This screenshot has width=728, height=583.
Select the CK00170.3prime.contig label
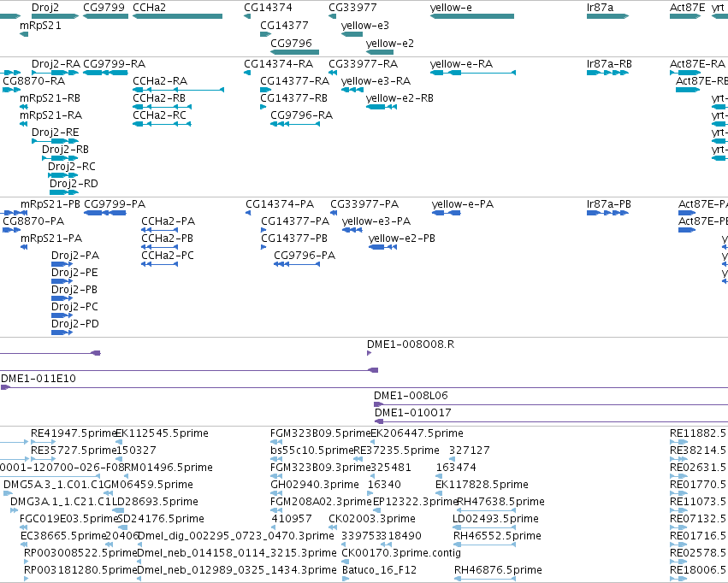[x=401, y=552]
